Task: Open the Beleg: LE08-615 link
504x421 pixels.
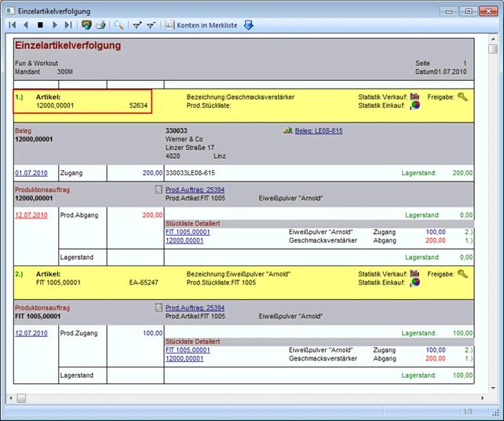Action: [x=318, y=131]
